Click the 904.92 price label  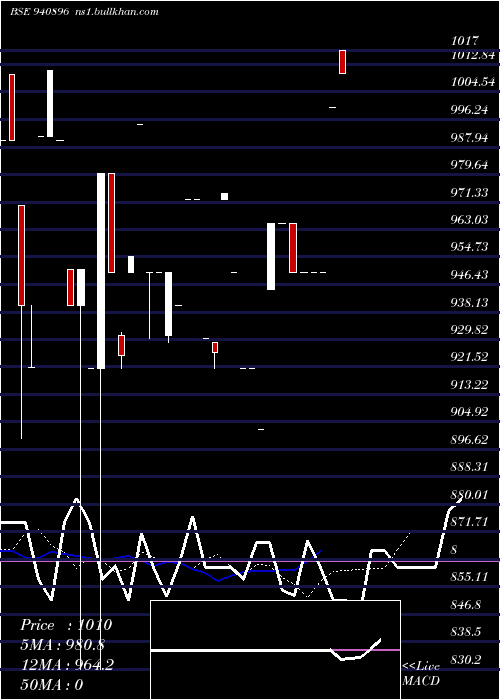coord(469,412)
